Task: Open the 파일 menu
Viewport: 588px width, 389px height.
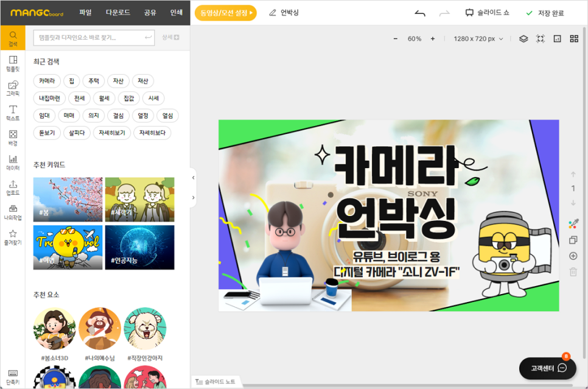Action: tap(85, 12)
